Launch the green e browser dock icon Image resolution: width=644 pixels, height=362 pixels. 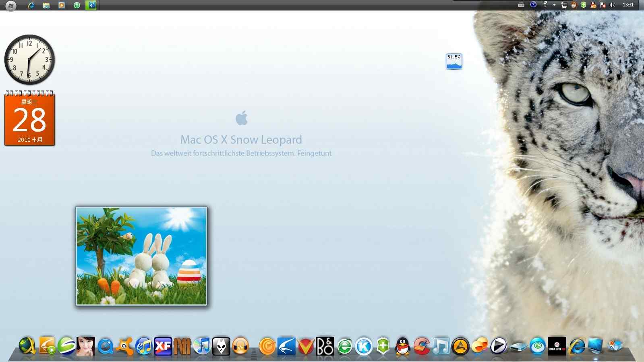[x=344, y=346]
